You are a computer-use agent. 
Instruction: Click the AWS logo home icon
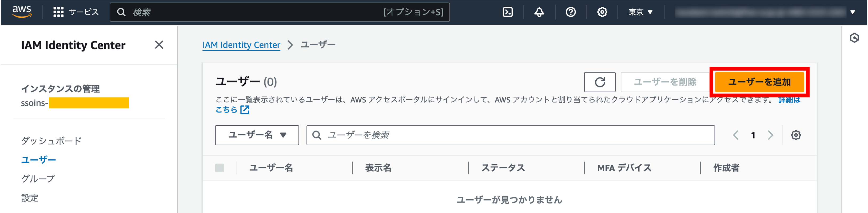[22, 12]
